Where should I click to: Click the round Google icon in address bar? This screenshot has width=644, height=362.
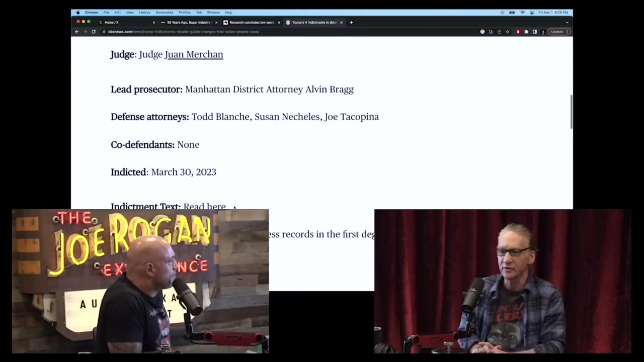click(482, 32)
